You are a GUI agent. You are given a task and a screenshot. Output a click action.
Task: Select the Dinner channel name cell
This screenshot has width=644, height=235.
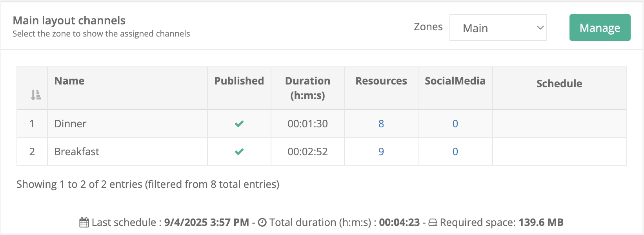tap(71, 124)
